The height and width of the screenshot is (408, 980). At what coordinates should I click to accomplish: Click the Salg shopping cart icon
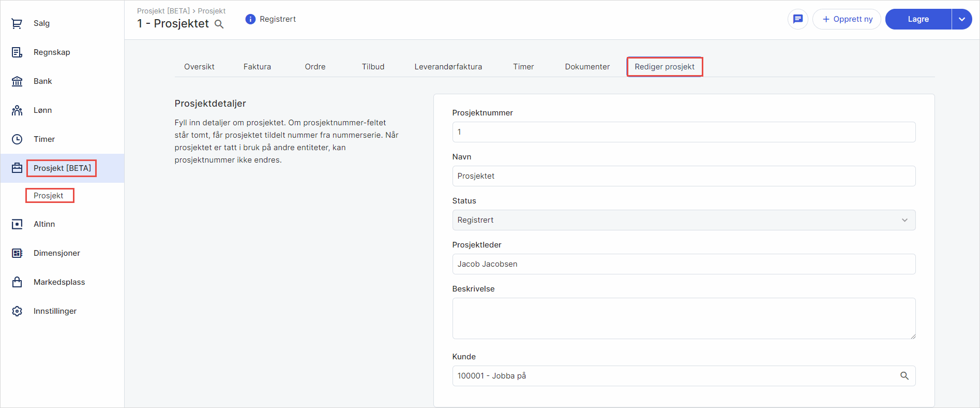[x=17, y=23]
